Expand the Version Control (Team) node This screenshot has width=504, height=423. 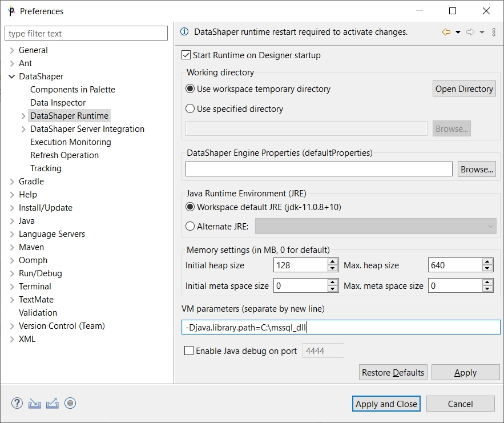(12, 326)
